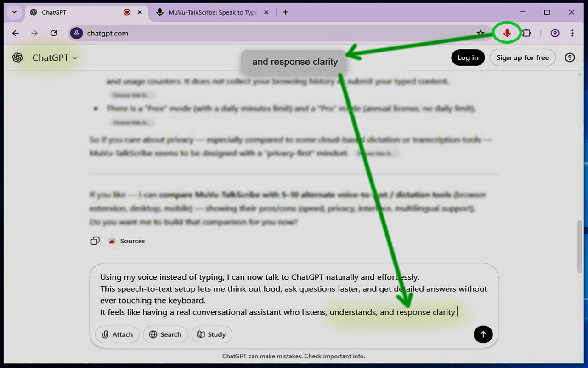Bookmark this page with the star icon
Image resolution: width=588 pixels, height=368 pixels.
[x=481, y=33]
